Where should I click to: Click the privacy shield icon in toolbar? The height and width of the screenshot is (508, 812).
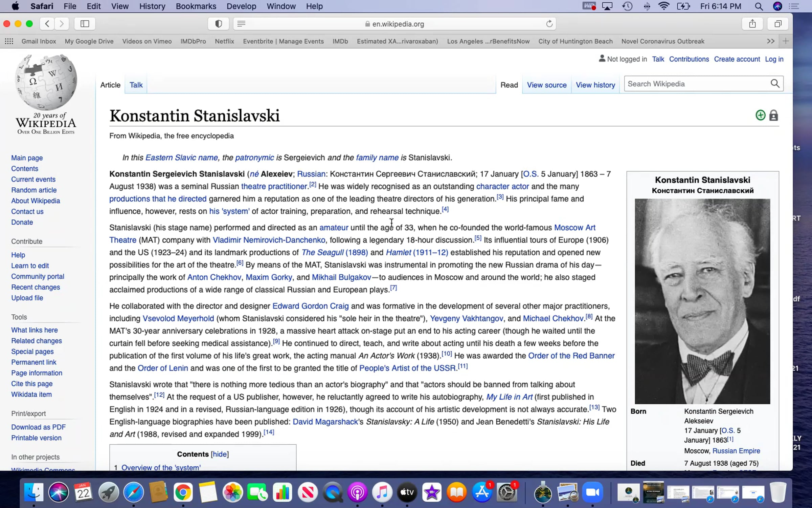coord(219,24)
